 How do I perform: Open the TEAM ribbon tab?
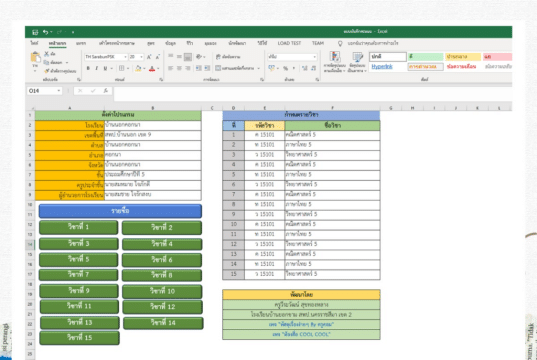point(317,43)
